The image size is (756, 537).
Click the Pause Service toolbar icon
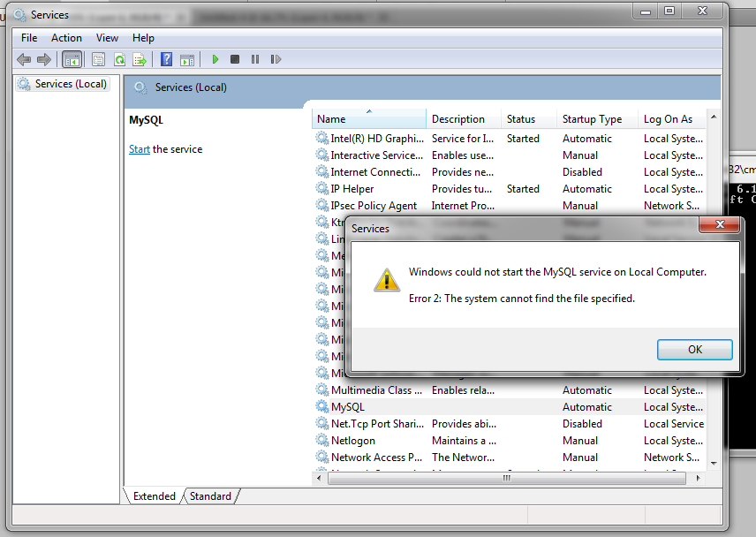pos(254,59)
